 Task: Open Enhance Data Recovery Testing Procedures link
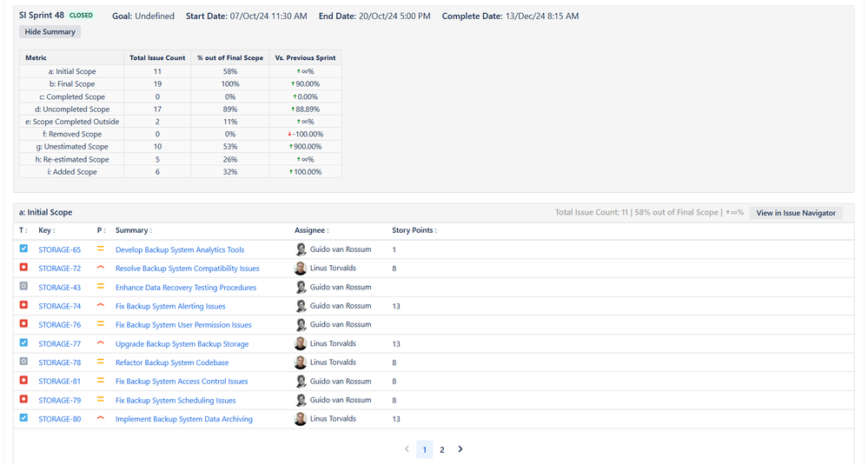point(186,288)
